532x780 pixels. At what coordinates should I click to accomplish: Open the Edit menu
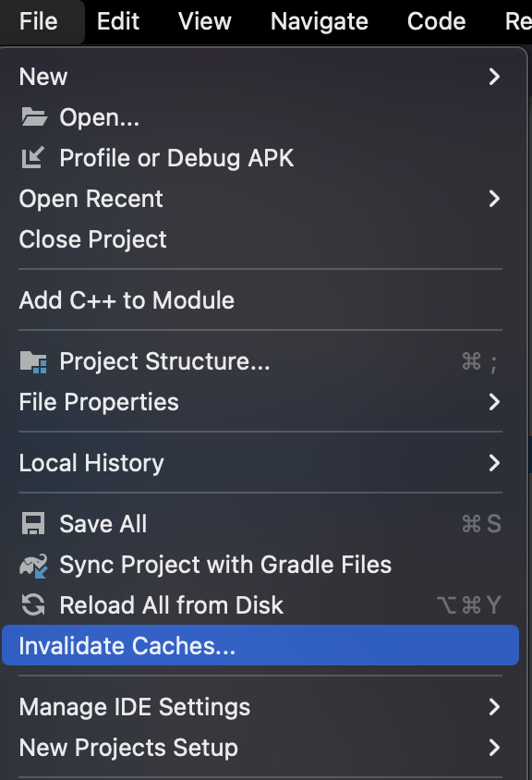point(118,21)
